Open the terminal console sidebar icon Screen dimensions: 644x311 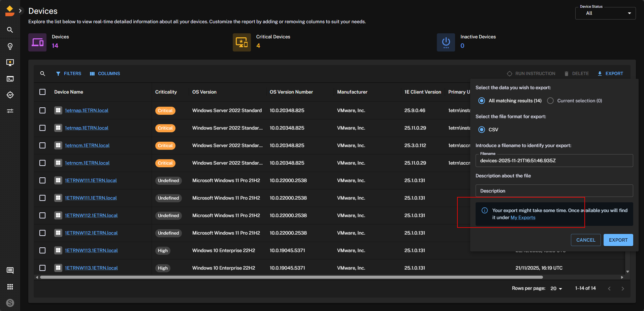[10, 79]
